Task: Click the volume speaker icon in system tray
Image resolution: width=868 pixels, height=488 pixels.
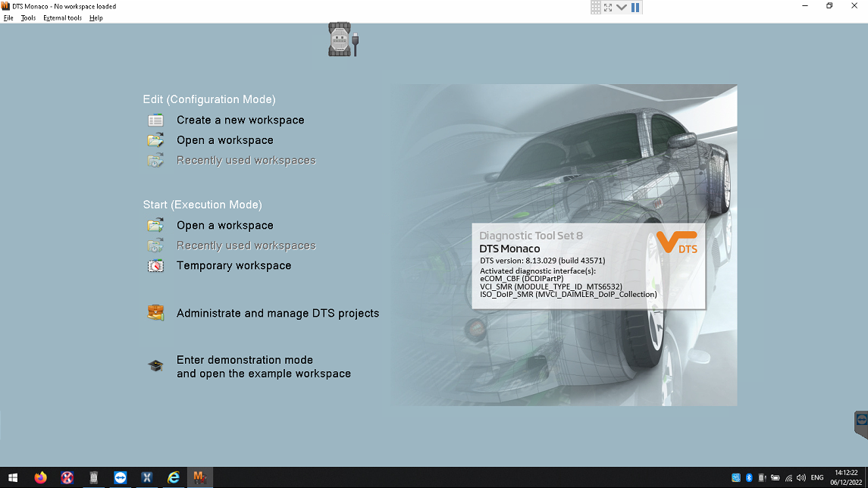Action: pyautogui.click(x=801, y=477)
